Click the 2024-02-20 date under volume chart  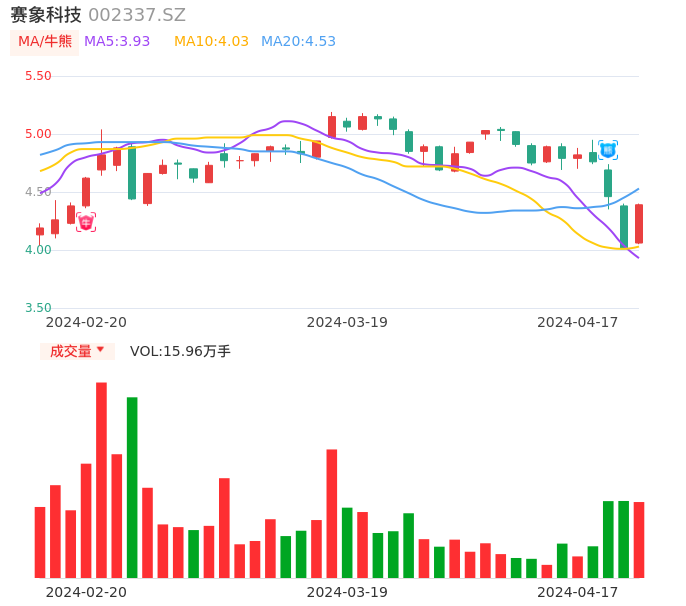tap(86, 592)
